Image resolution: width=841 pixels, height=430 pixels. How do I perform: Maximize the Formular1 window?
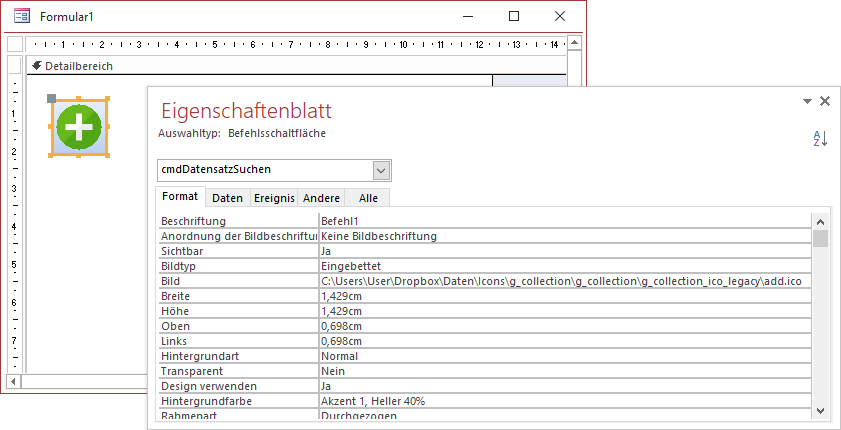(514, 16)
